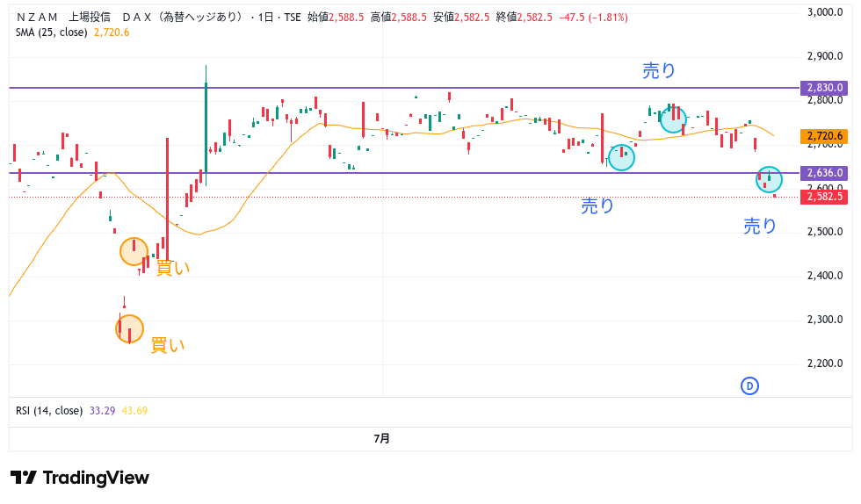Select the 売り label above the 2,830 line
Viewport: 861px width, 504px height.
[659, 72]
